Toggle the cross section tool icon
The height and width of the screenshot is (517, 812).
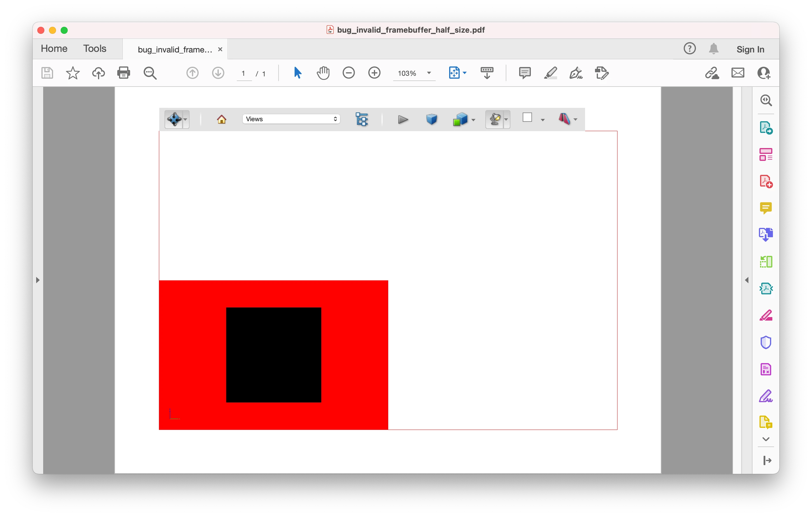[x=564, y=119]
